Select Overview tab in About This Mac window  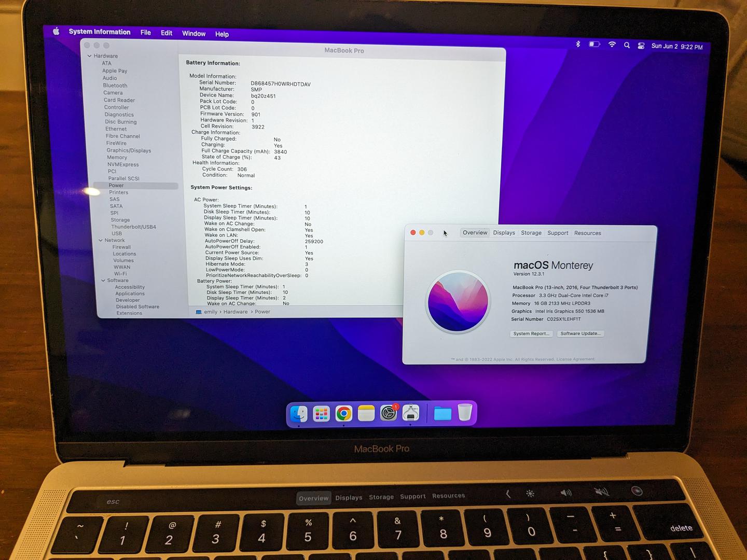(x=475, y=233)
